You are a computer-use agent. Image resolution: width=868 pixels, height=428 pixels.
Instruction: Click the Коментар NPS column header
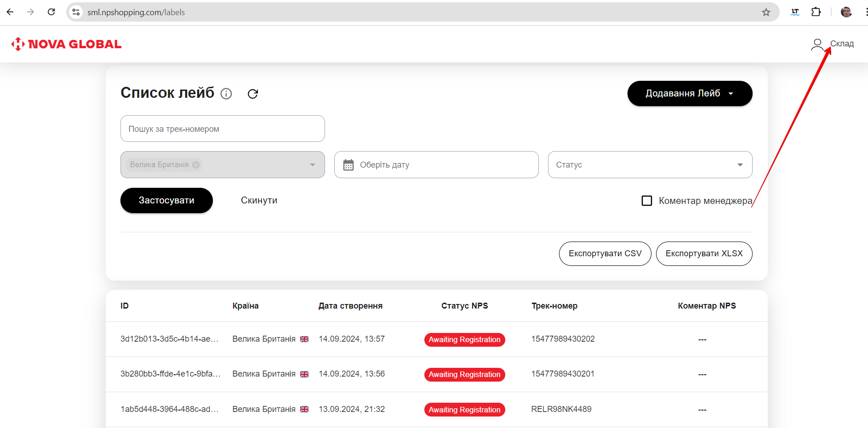point(707,306)
